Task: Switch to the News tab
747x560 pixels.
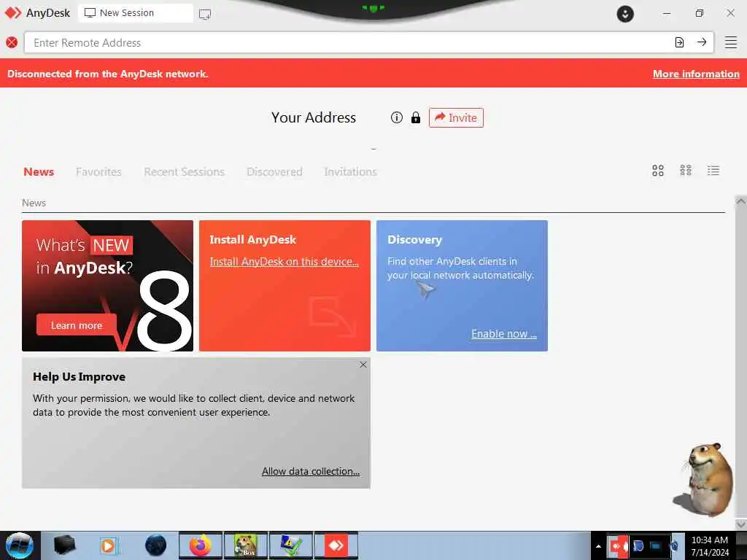Action: (39, 171)
